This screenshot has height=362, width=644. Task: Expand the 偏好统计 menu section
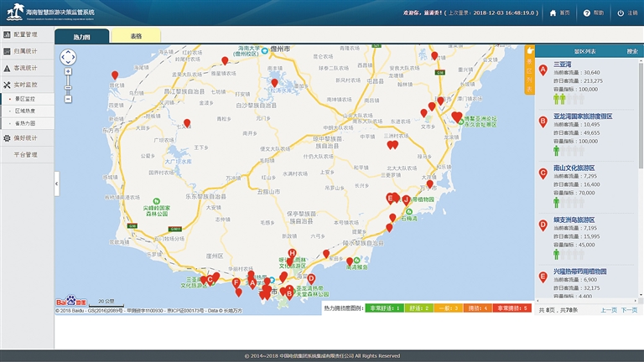tap(25, 137)
